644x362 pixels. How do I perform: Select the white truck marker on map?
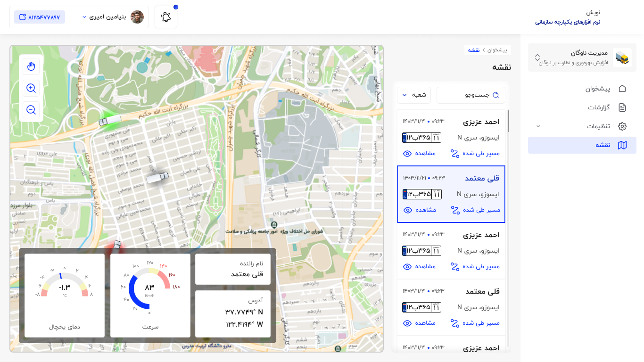157,178
